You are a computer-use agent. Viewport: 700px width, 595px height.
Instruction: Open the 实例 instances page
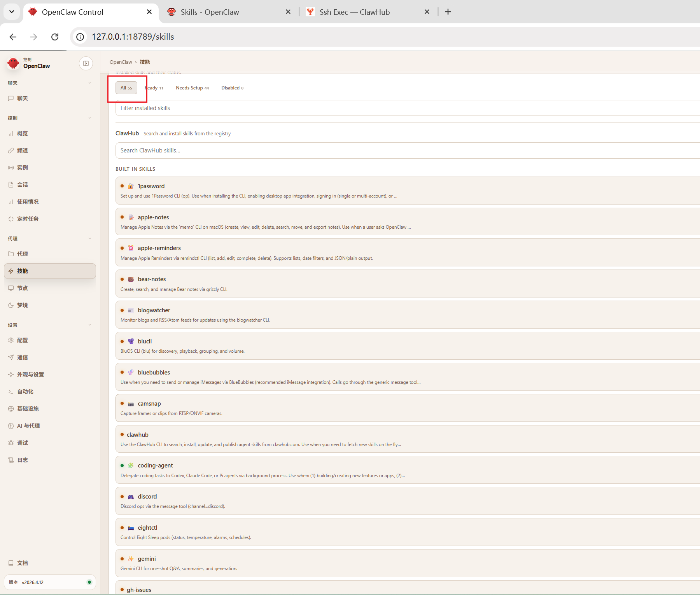pyautogui.click(x=50, y=168)
